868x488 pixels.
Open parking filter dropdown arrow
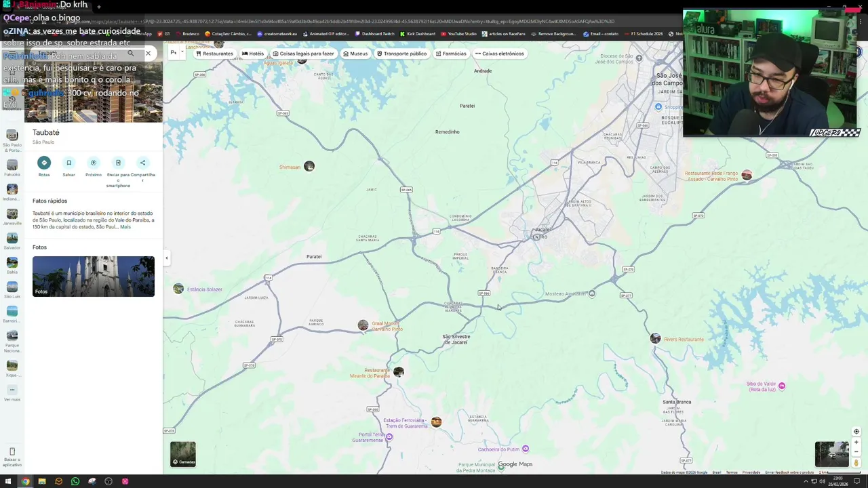coord(182,52)
